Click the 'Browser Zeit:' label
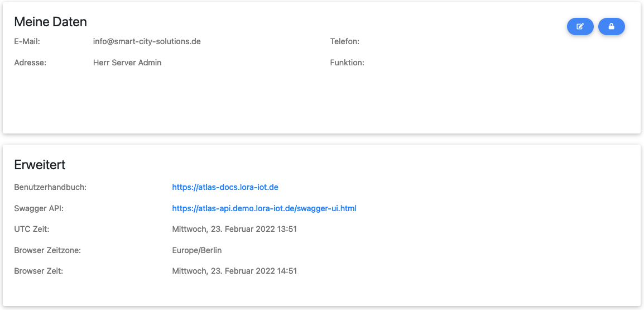The image size is (644, 310). (x=39, y=271)
